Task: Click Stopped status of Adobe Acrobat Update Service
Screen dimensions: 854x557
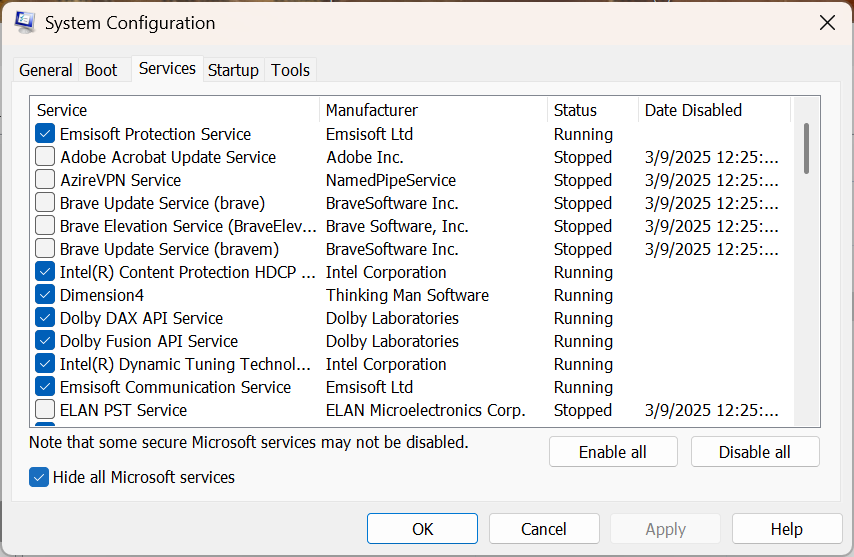Action: (583, 157)
